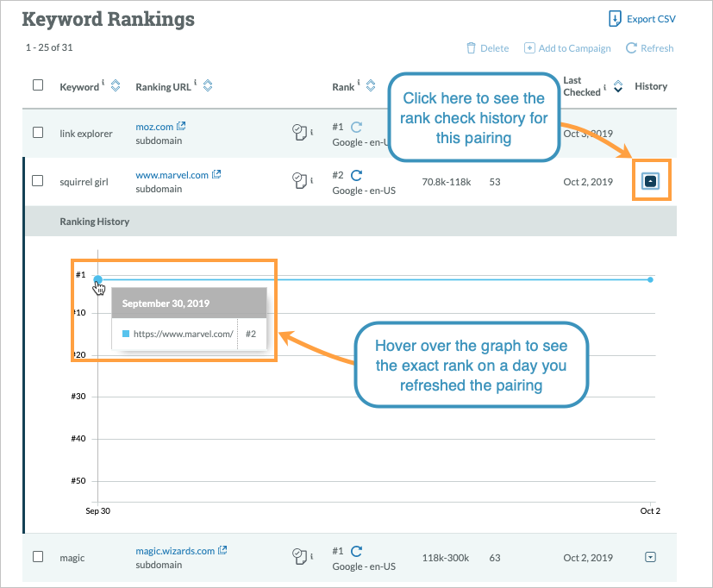Refresh rank for squirrel girl keyword
Viewport: 713px width, 588px height.
[356, 175]
